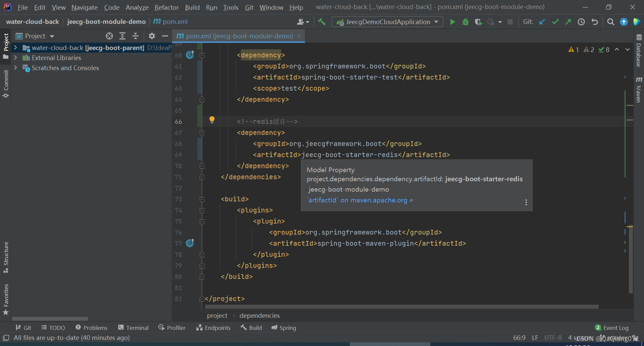Viewport: 644px width, 346px height.
Task: Collapse all in Project panel toolbar
Action: tap(136, 36)
